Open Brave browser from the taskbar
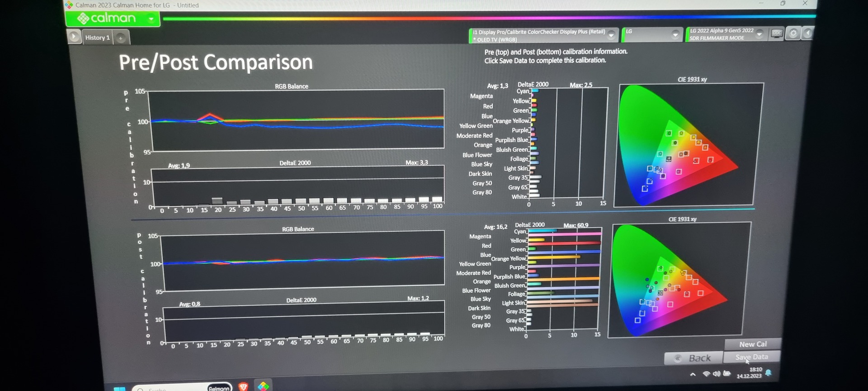Image resolution: width=868 pixels, height=391 pixels. [243, 386]
